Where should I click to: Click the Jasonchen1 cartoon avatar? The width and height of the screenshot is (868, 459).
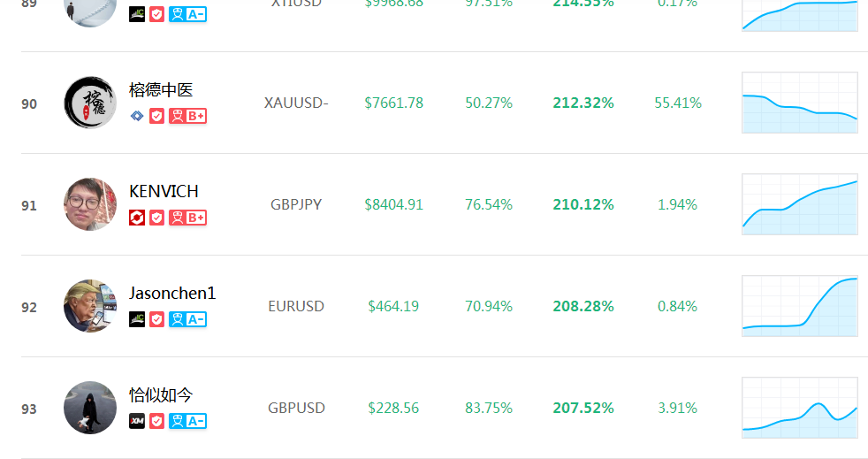point(90,306)
